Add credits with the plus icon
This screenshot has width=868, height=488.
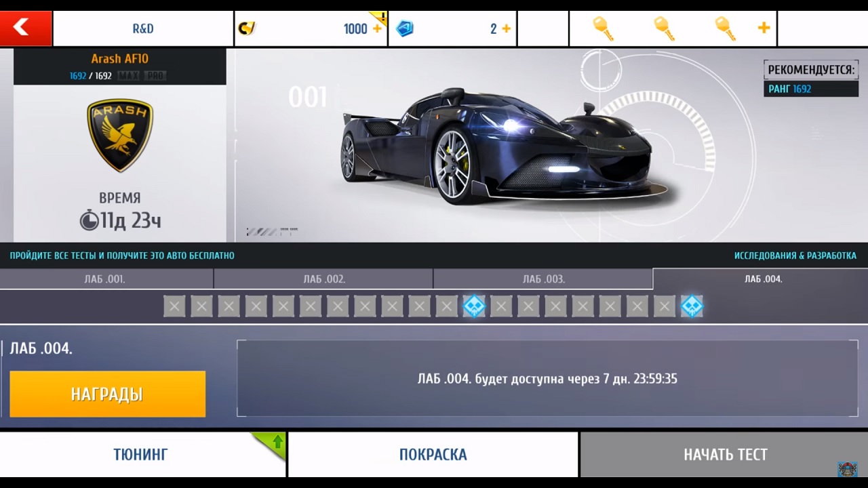coord(378,28)
